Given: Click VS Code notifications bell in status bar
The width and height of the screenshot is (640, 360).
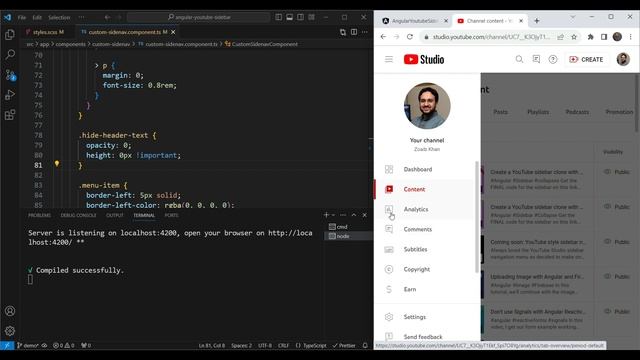Looking at the screenshot, I should point(365,345).
